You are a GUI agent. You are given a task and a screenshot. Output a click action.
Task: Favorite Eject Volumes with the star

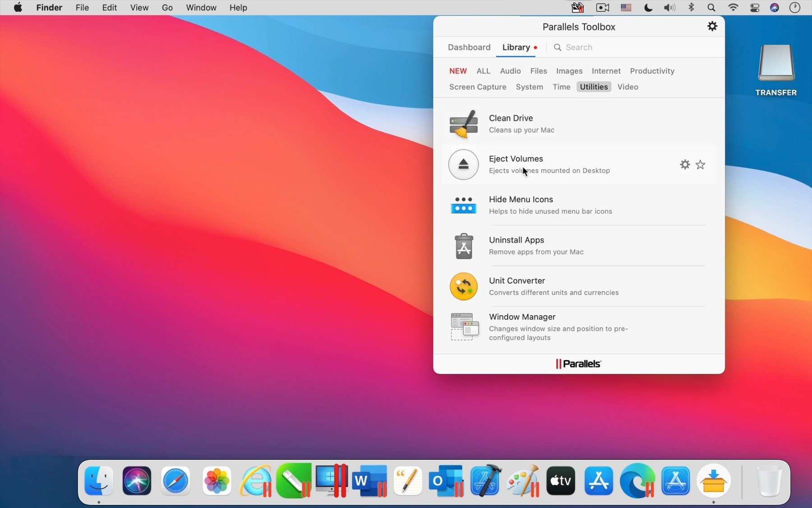700,165
